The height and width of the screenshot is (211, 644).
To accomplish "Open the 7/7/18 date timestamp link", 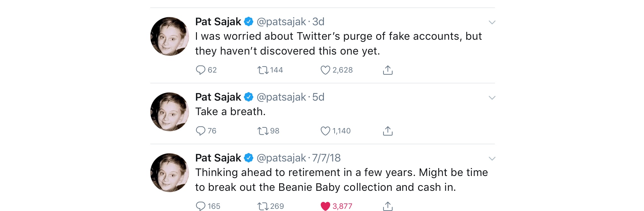I will (326, 158).
